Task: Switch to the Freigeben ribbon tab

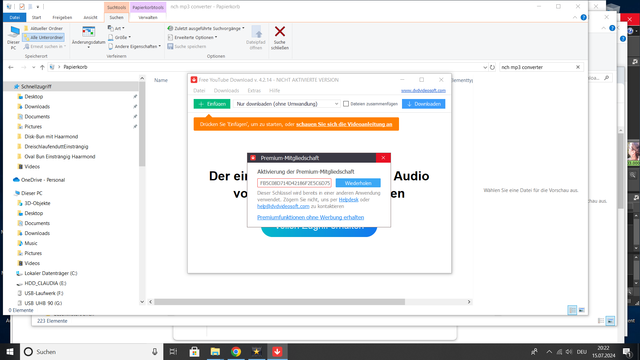Action: (x=62, y=17)
